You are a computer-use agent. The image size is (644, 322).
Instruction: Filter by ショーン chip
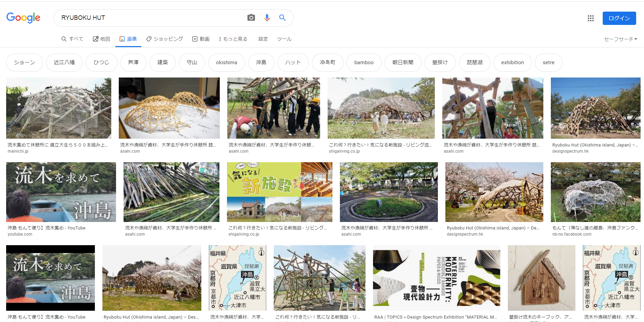pyautogui.click(x=25, y=62)
